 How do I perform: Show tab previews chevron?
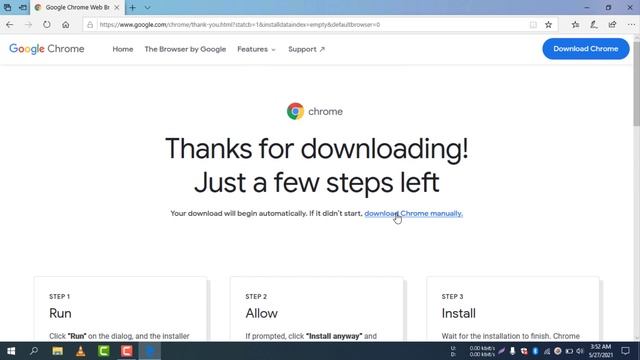tap(147, 7)
